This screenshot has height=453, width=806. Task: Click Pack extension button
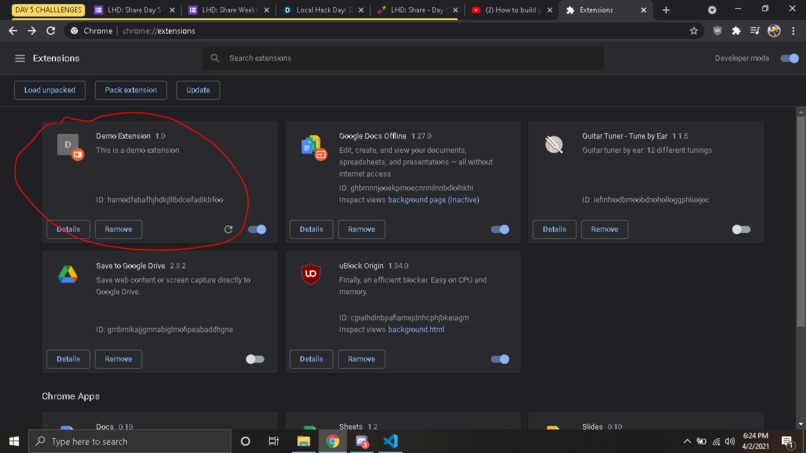[131, 90]
